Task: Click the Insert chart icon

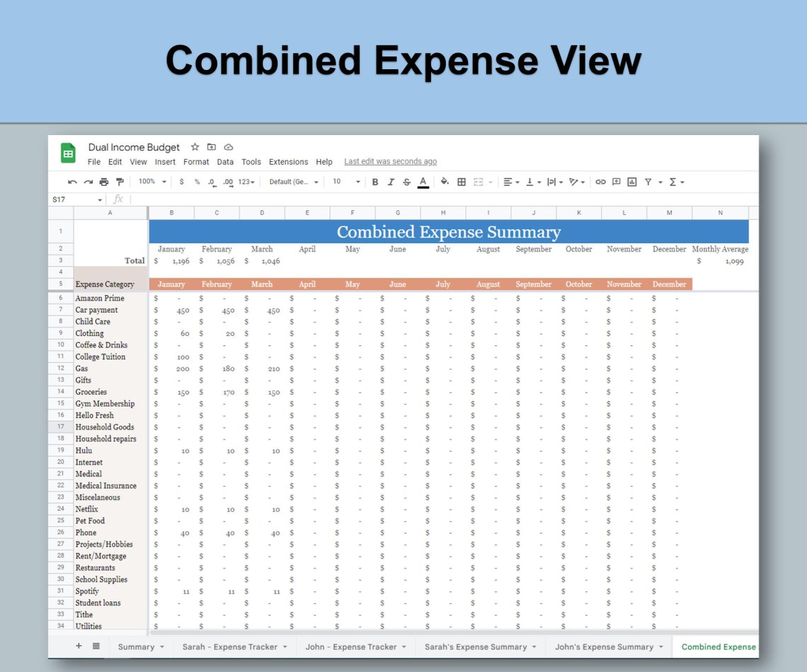Action: coord(632,182)
